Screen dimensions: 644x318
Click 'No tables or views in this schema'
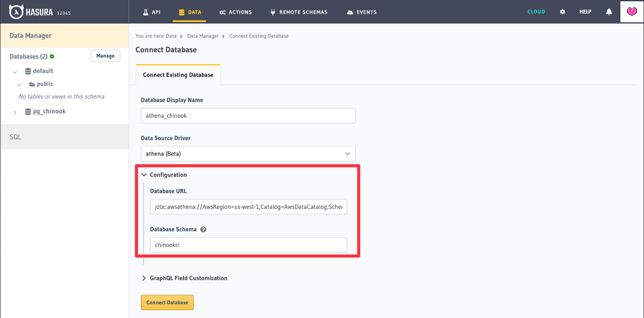coord(62,97)
